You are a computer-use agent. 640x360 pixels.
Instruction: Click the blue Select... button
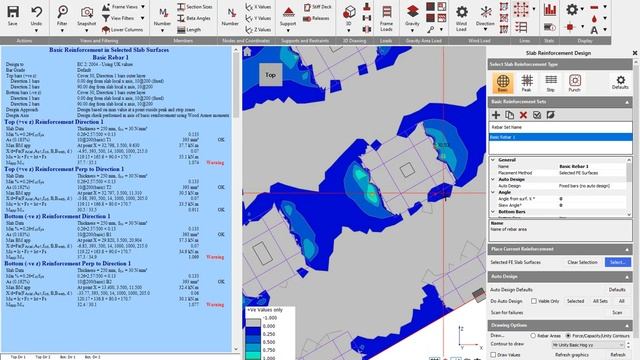click(x=618, y=262)
